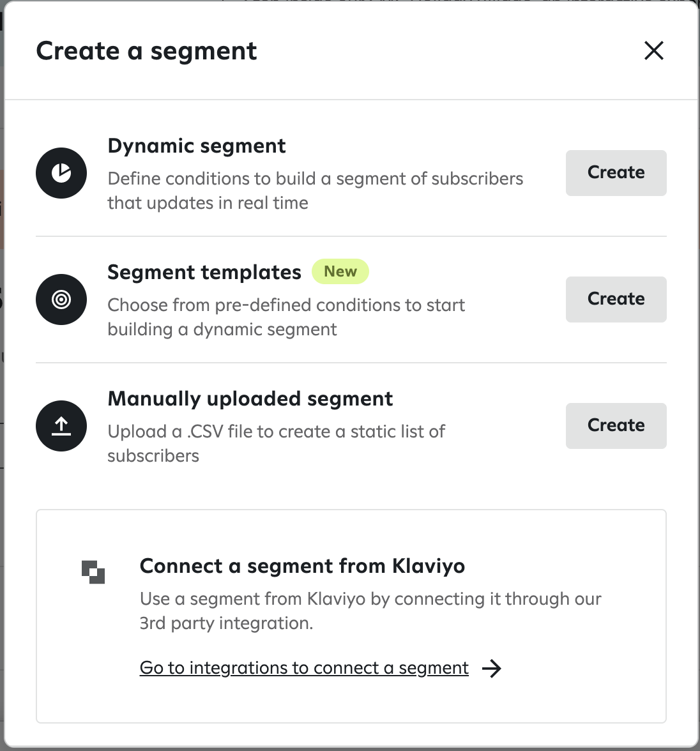This screenshot has width=700, height=751.
Task: Open integrations to connect a segment
Action: 304,667
